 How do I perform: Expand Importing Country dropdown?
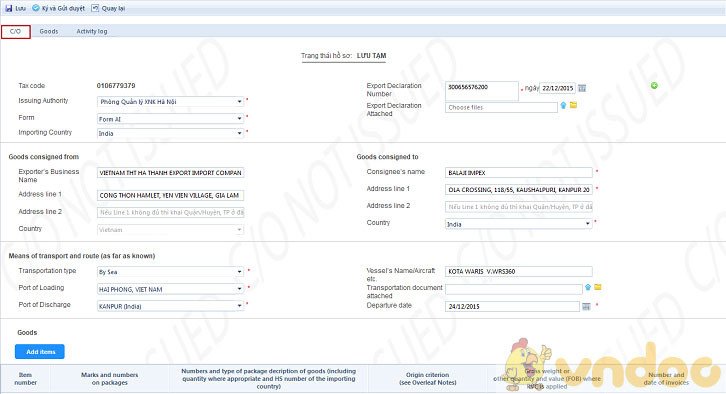pyautogui.click(x=239, y=133)
